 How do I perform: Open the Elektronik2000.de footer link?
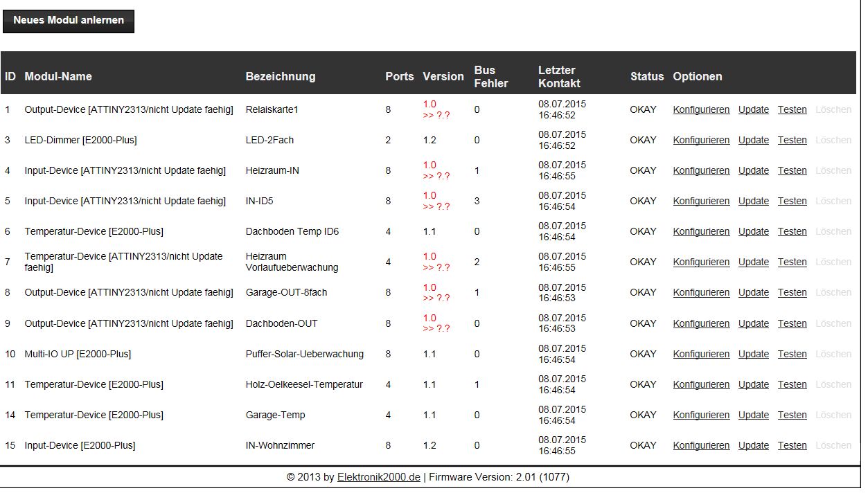(378, 477)
